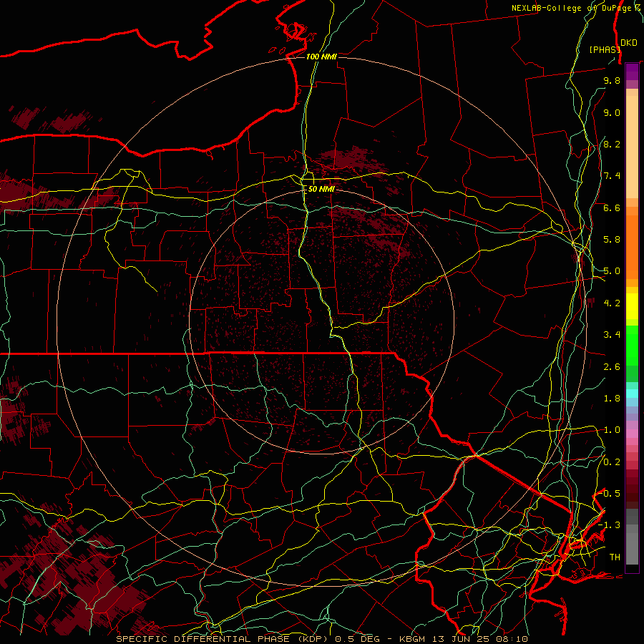Click the "DKD" label above the color scale
This screenshot has width=644, height=644.
pyautogui.click(x=629, y=42)
